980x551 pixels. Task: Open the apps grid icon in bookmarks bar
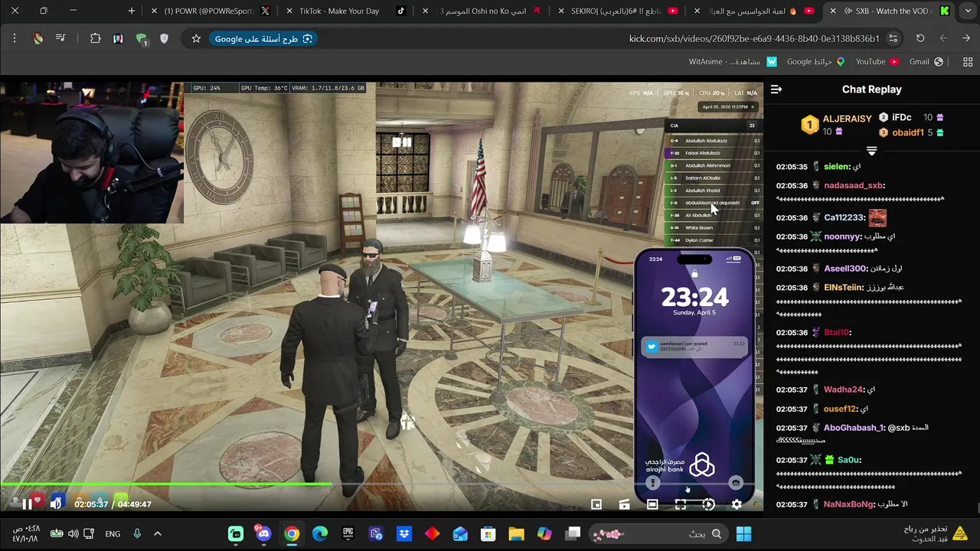click(x=968, y=61)
